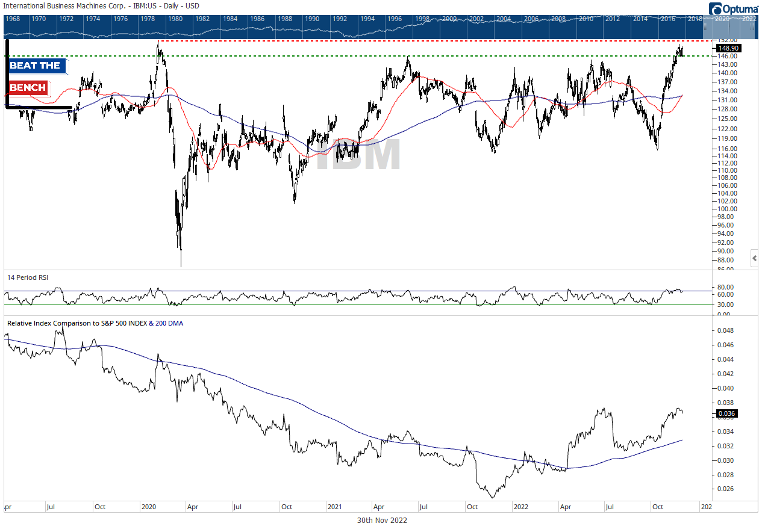Click the 30.00 RSI axis label
Screen dimensions: 762x532
tap(726, 305)
